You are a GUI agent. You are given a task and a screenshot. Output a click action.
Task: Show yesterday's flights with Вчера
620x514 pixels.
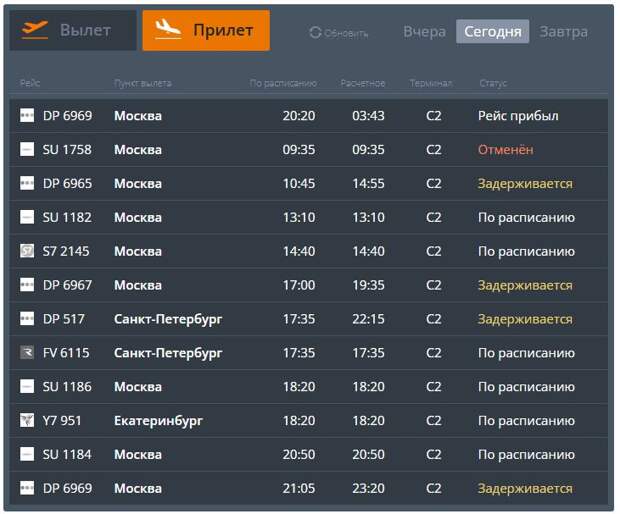(424, 32)
